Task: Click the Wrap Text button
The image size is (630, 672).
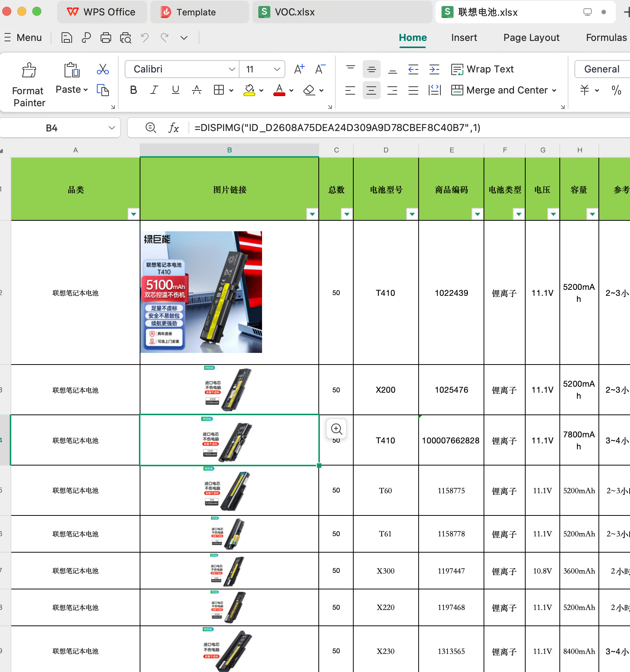Action: (482, 69)
